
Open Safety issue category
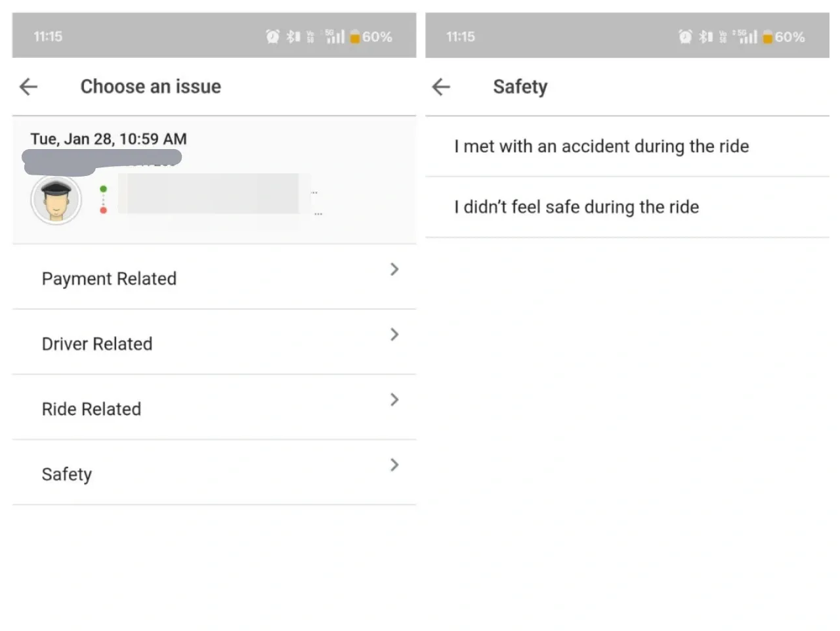[x=67, y=474]
